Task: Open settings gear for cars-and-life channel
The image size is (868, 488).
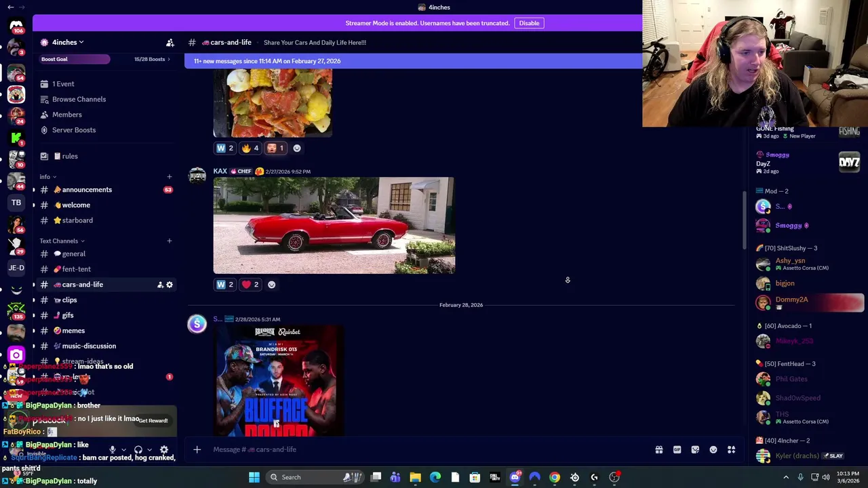Action: tap(170, 285)
